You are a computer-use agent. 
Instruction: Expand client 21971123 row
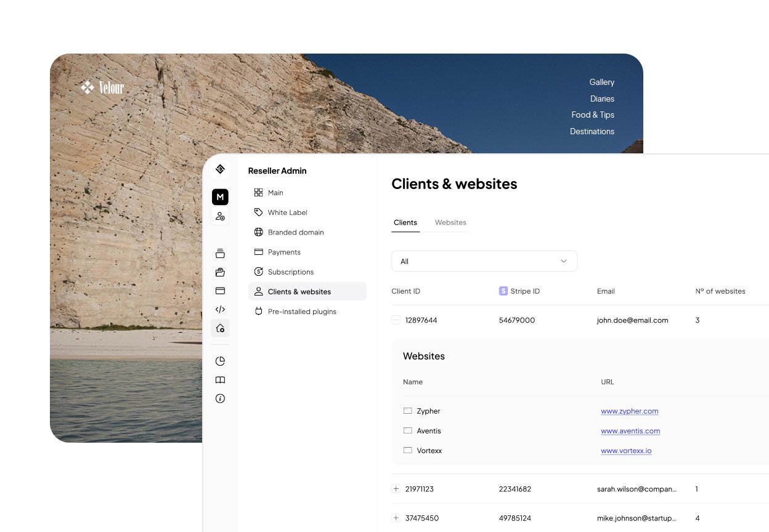(396, 489)
